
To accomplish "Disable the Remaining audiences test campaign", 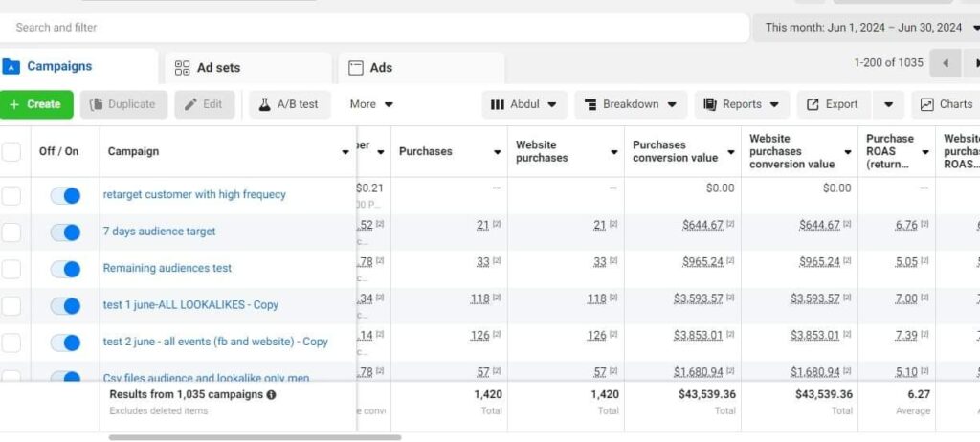I will coord(65,269).
